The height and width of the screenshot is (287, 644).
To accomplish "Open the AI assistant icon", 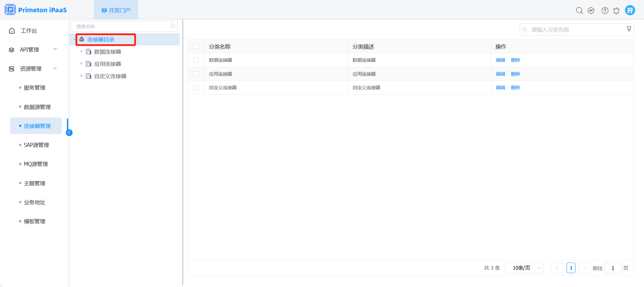I will pyautogui.click(x=591, y=11).
